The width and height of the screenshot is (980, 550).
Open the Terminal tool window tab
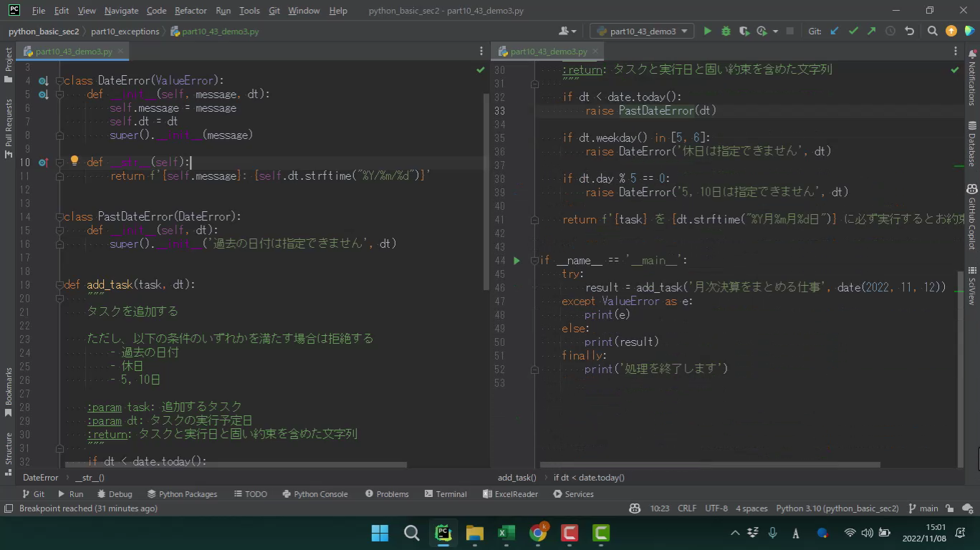[446, 494]
